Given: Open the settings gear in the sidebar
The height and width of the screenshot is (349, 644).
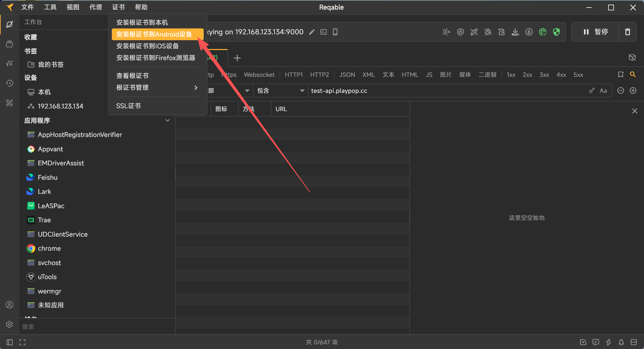Looking at the screenshot, I should [x=9, y=324].
